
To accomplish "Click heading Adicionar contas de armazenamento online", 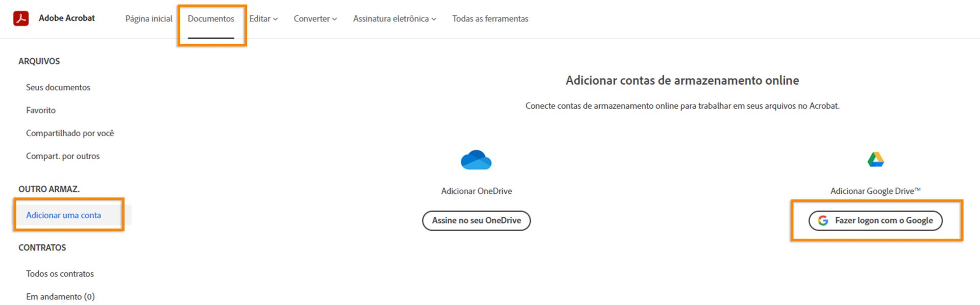I will pyautogui.click(x=682, y=81).
